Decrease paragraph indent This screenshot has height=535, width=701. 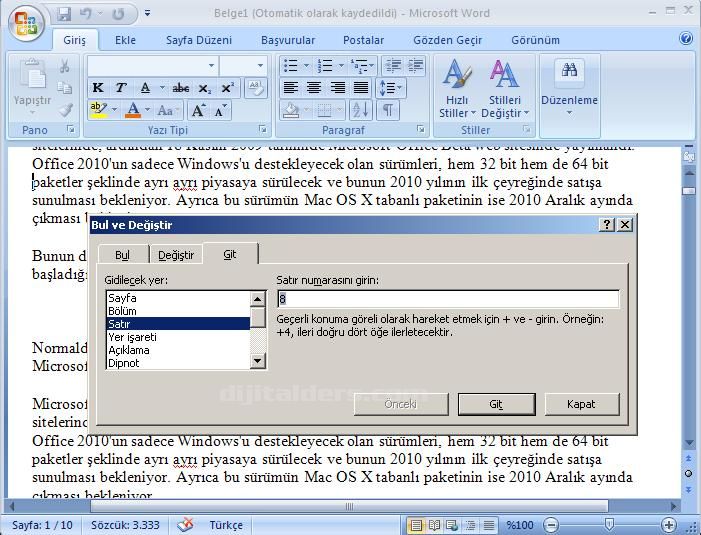pyautogui.click(x=393, y=66)
